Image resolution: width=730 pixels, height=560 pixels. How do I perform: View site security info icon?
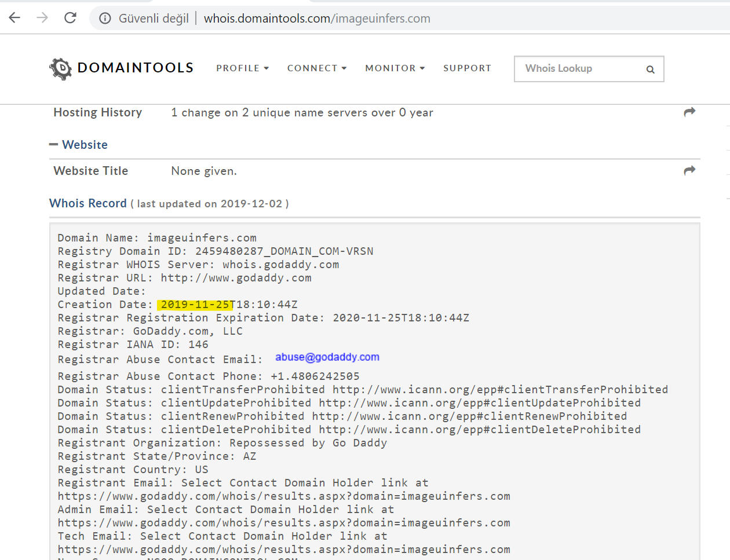pyautogui.click(x=105, y=19)
